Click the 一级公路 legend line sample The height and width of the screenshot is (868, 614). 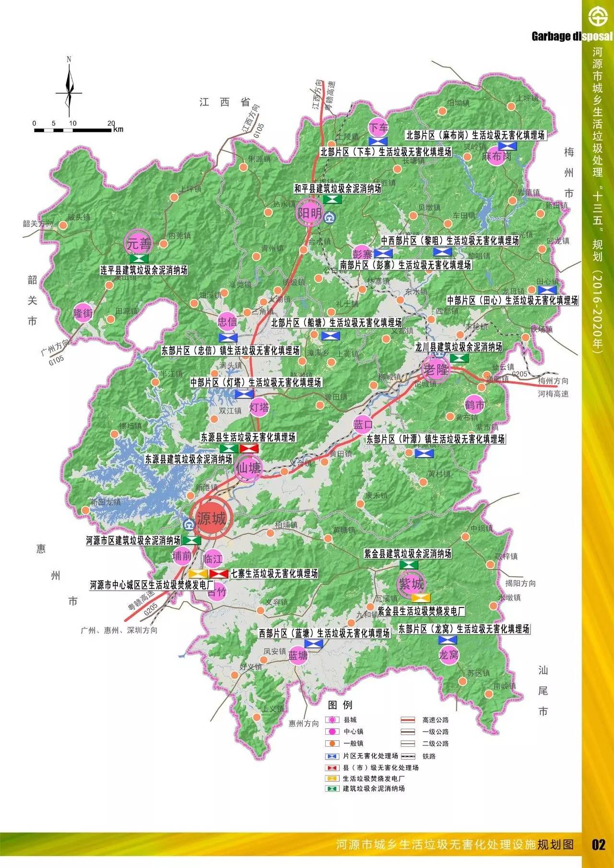(x=408, y=732)
